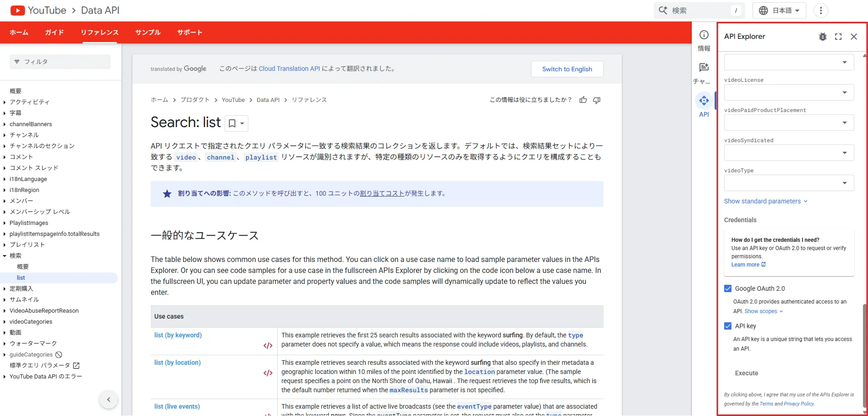The image size is (868, 416).
Task: Click the filter icon in フィルタ box
Action: (x=17, y=62)
